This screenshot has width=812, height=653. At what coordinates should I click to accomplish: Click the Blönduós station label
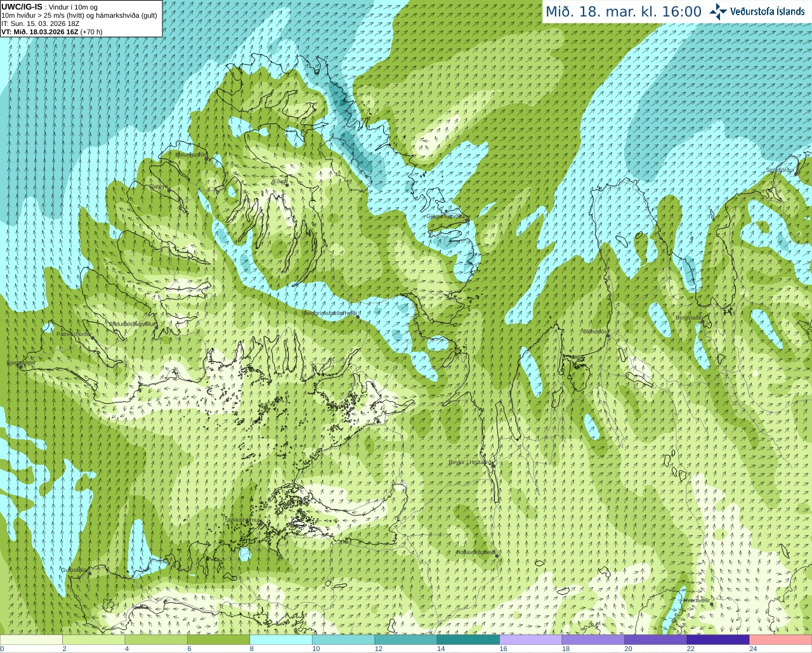[x=595, y=331]
